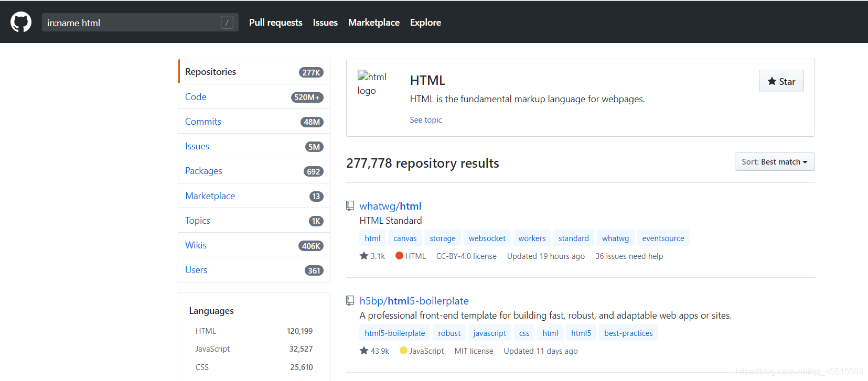Screen dimensions: 868x381
Task: Click the star icon next to 3.1k
Action: [x=364, y=256]
